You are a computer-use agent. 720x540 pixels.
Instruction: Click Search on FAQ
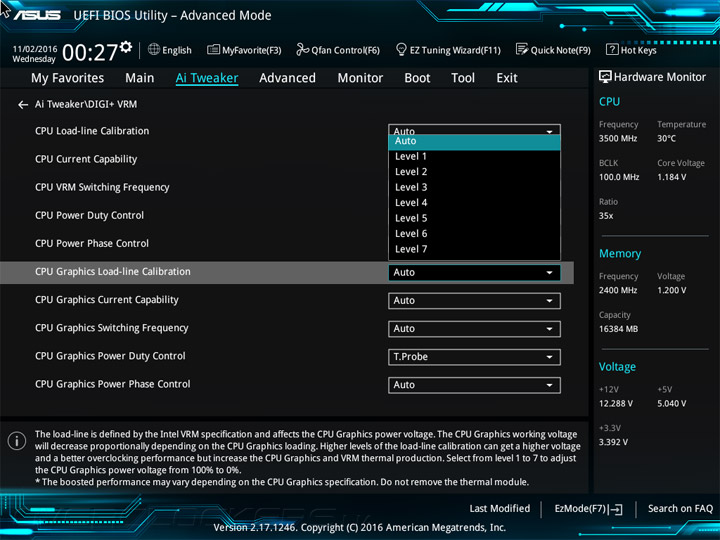(680, 509)
